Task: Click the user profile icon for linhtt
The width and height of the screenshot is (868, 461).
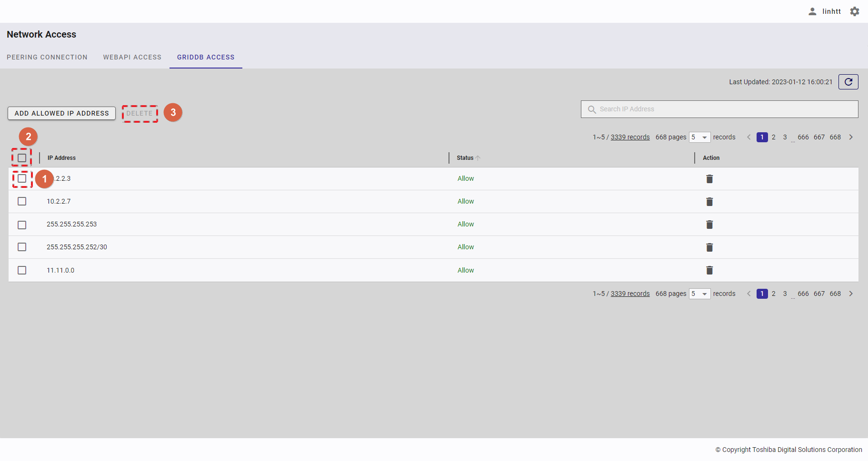Action: (x=812, y=11)
